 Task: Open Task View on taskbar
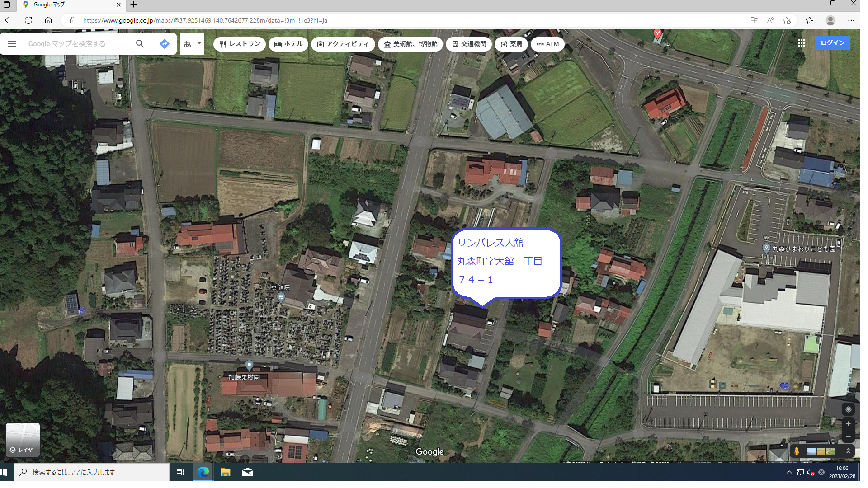click(x=180, y=472)
